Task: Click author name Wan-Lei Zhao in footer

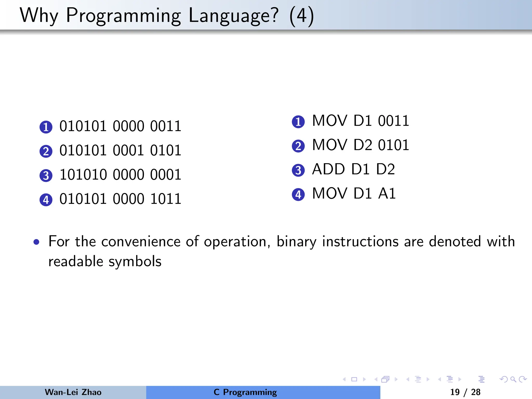Action: [x=73, y=392]
